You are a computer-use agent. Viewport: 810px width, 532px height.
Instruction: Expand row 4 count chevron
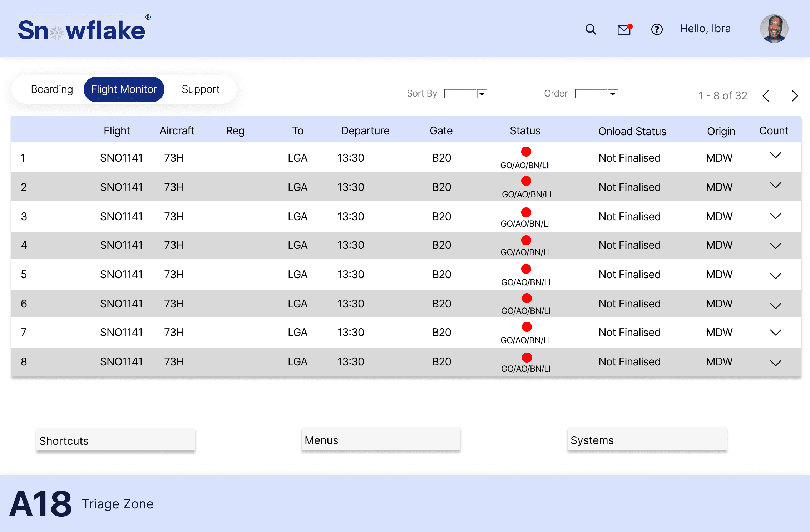775,246
